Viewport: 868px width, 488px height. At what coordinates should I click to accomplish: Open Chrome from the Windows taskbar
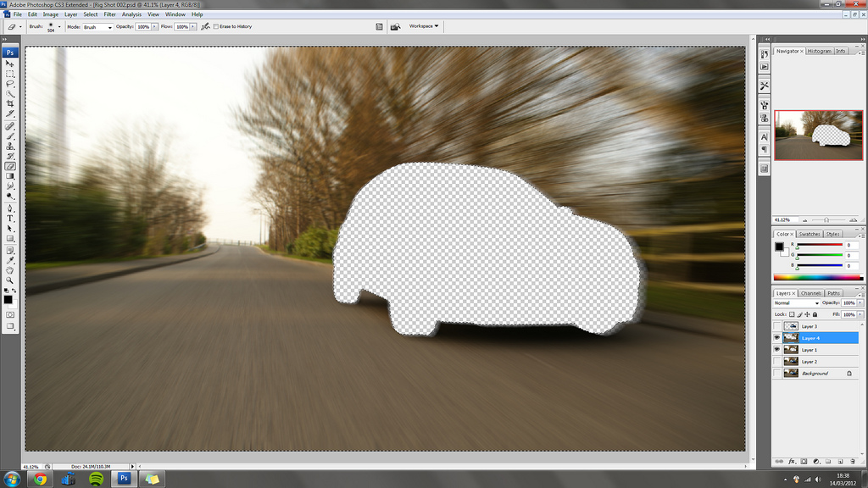click(x=39, y=479)
